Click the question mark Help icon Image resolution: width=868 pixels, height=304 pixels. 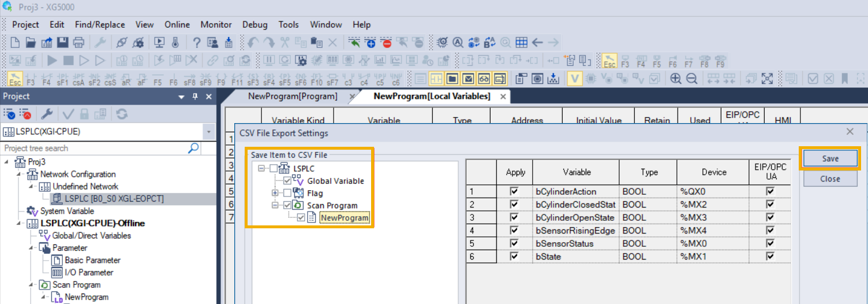click(x=197, y=42)
